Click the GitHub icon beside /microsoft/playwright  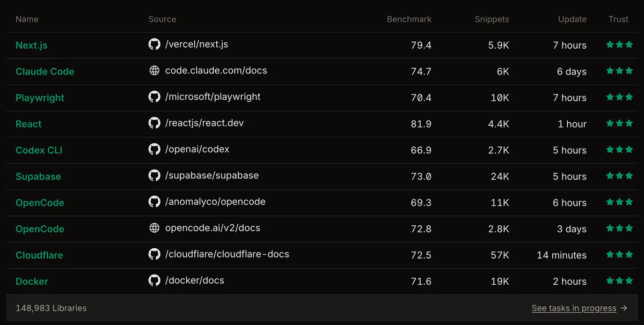tap(155, 97)
